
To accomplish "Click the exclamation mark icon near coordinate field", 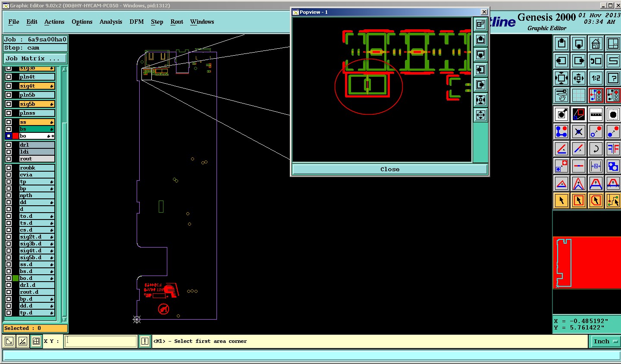I will [145, 341].
